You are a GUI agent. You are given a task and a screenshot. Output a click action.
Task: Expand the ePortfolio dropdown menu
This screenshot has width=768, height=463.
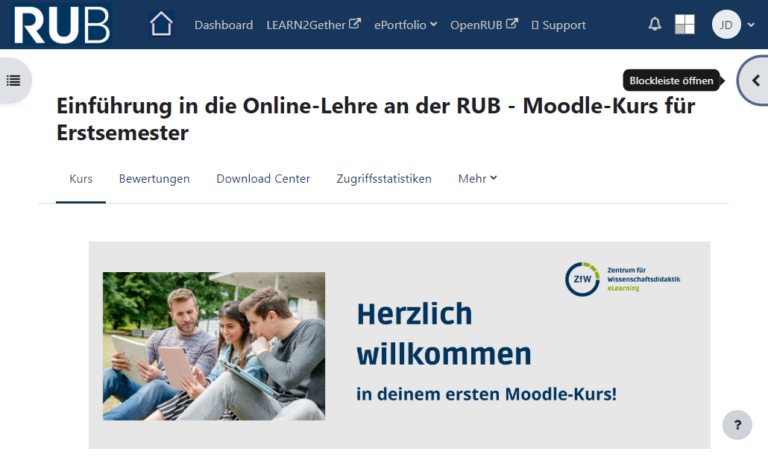406,25
